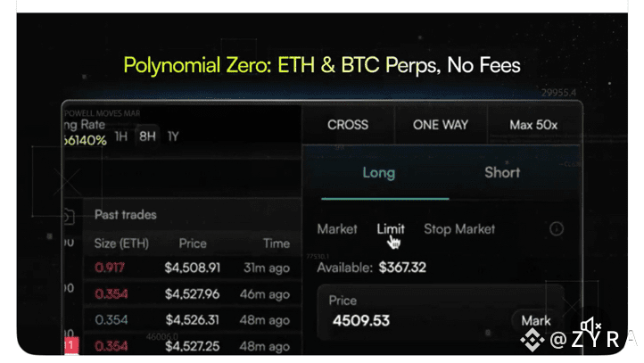Screen dimensions: 644x363
Task: Click the Past trades header
Action: [x=125, y=215]
